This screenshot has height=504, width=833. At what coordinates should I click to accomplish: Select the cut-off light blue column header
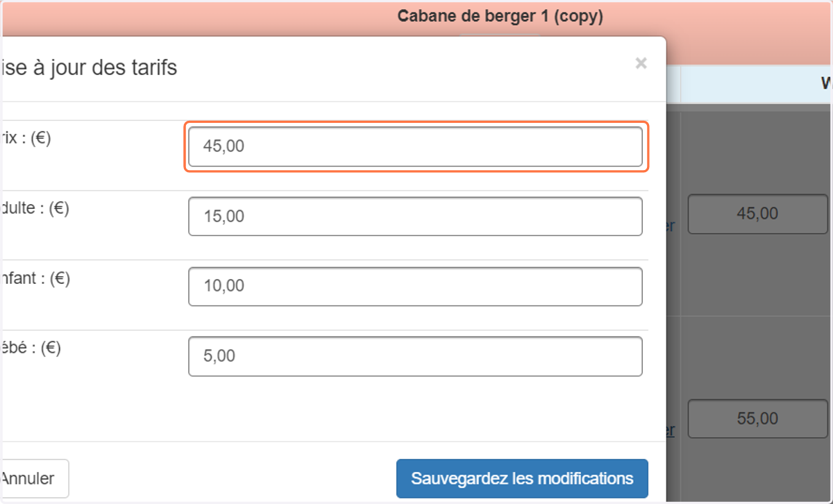pos(757,84)
